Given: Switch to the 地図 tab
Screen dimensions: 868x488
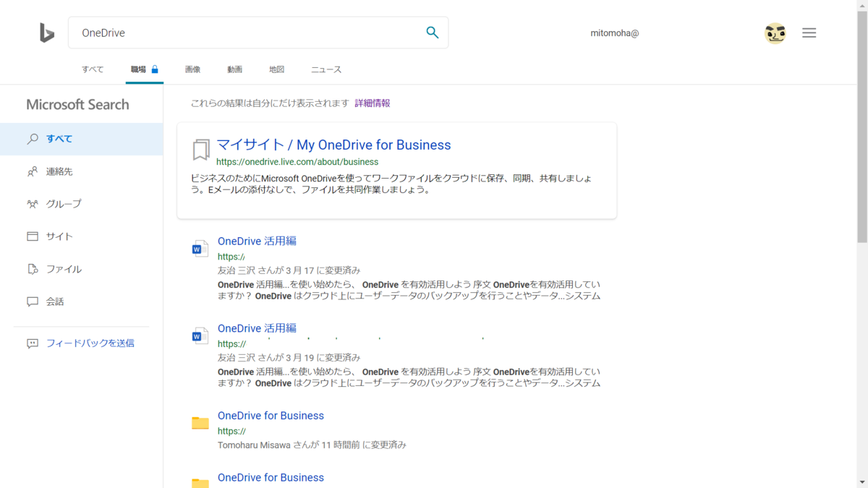Looking at the screenshot, I should (276, 69).
